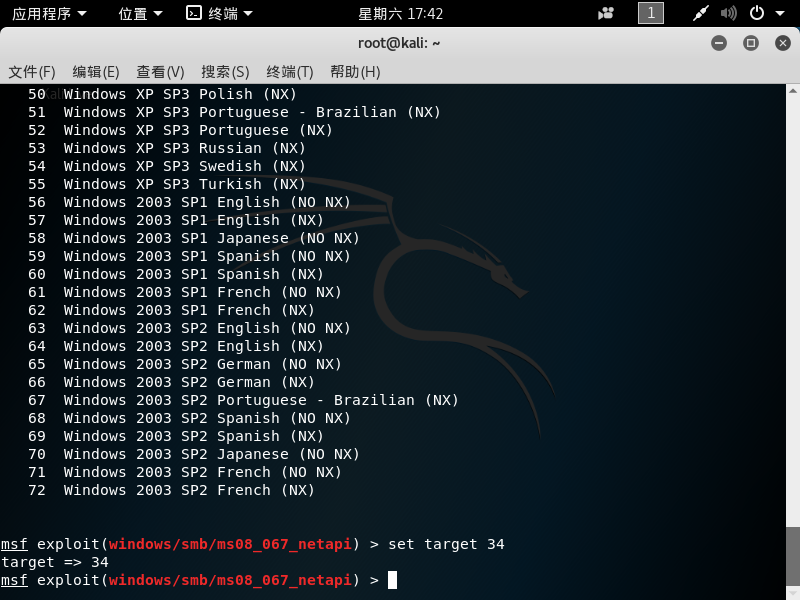Maximize the terminal window
The width and height of the screenshot is (800, 600).
click(x=751, y=43)
